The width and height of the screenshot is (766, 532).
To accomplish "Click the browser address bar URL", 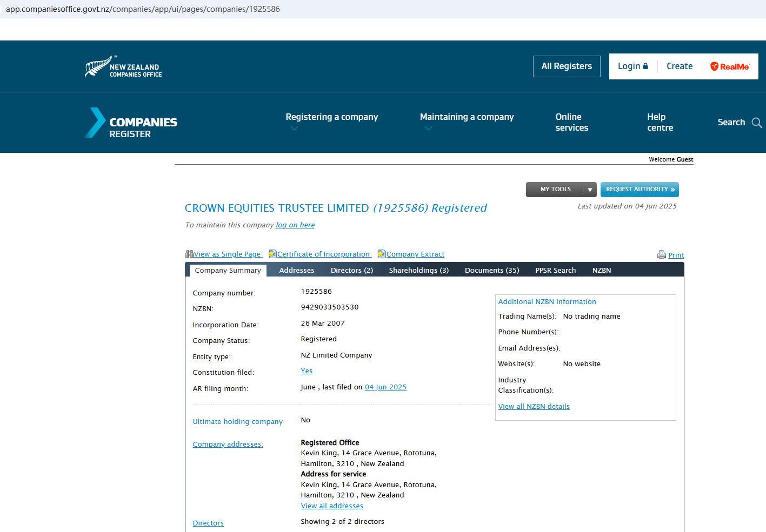I will pyautogui.click(x=143, y=9).
